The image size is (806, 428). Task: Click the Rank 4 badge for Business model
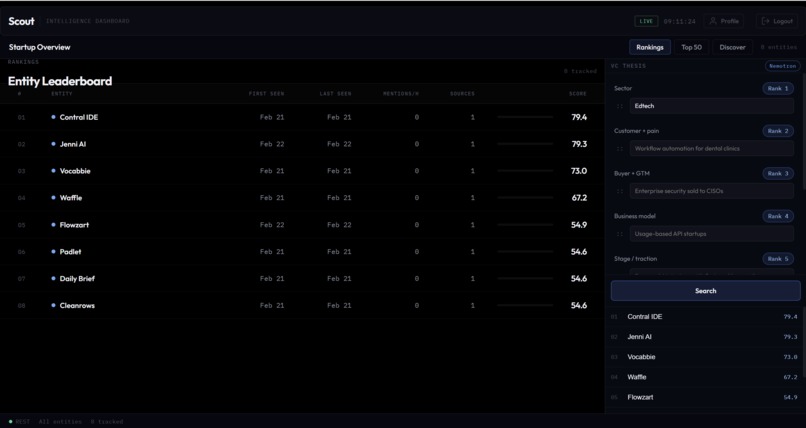[x=778, y=216]
